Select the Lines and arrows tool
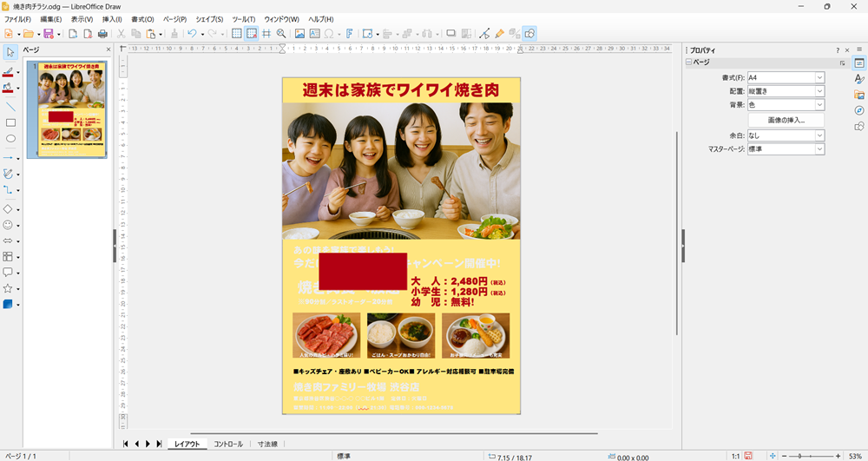The height and width of the screenshot is (461, 868). click(8, 158)
